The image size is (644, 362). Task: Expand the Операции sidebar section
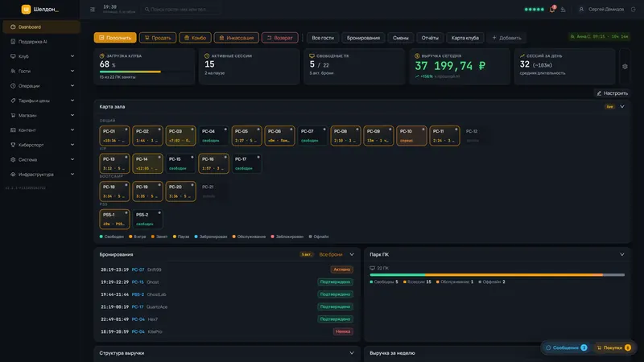coord(41,86)
